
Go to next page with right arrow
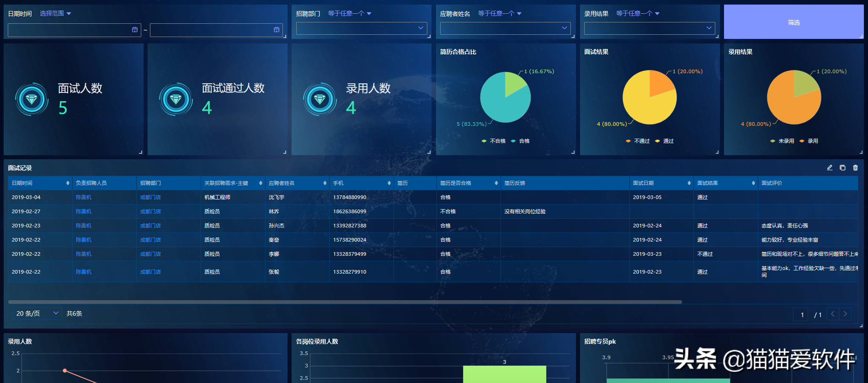[x=845, y=314]
